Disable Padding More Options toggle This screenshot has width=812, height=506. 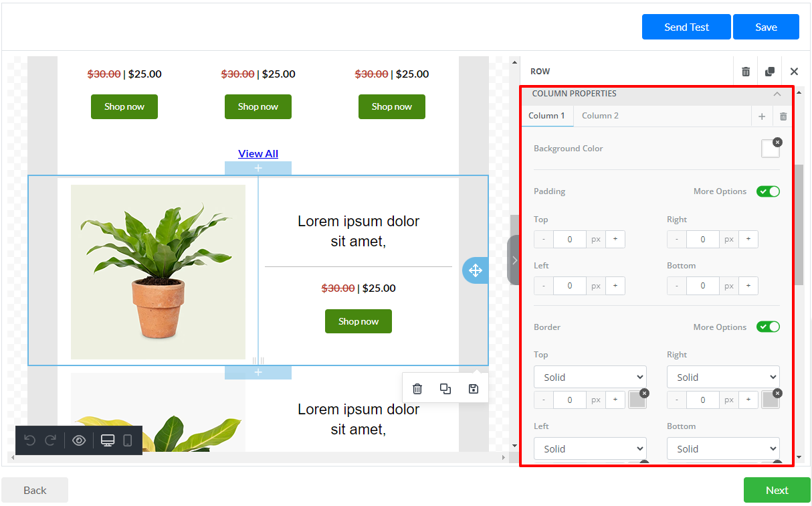[x=768, y=191]
